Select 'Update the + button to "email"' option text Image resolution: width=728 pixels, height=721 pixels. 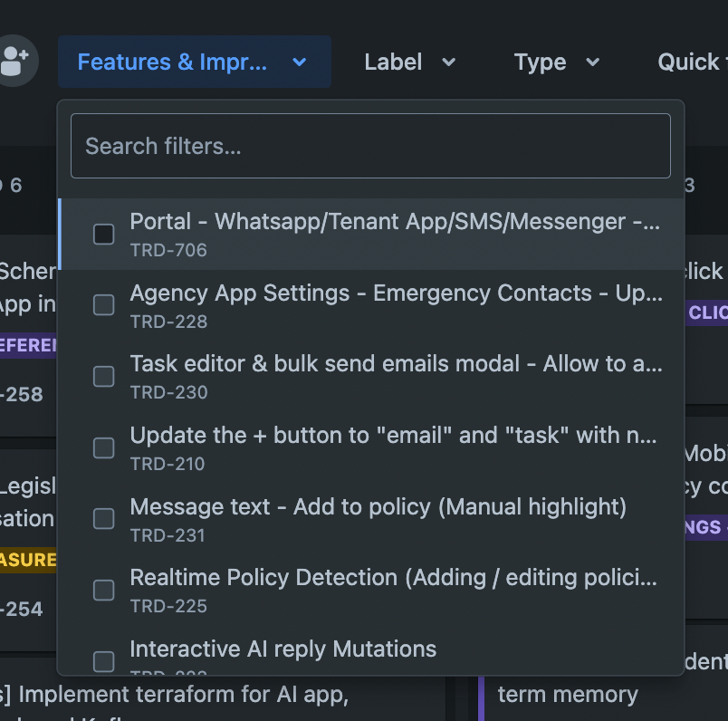pyautogui.click(x=394, y=436)
